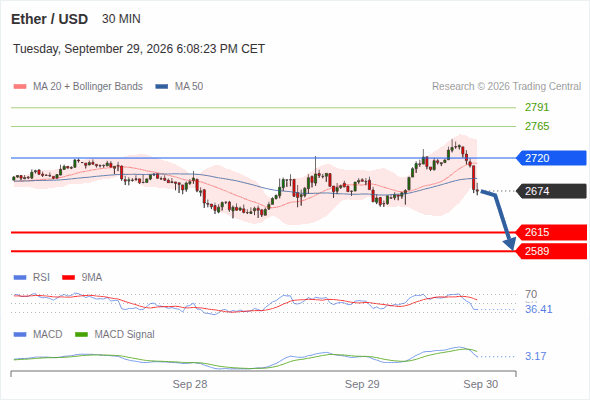Click the MACD value 3.17
The height and width of the screenshot is (400, 590).
[535, 356]
